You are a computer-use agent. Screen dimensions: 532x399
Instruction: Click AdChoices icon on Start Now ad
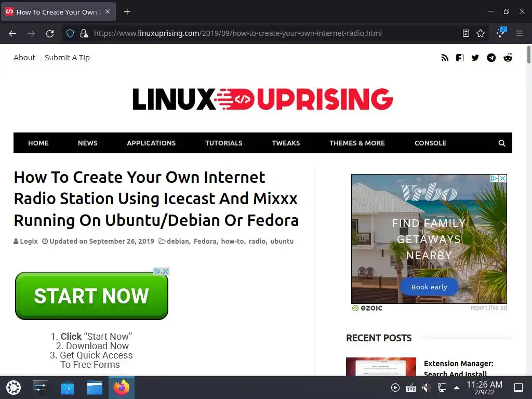(158, 271)
